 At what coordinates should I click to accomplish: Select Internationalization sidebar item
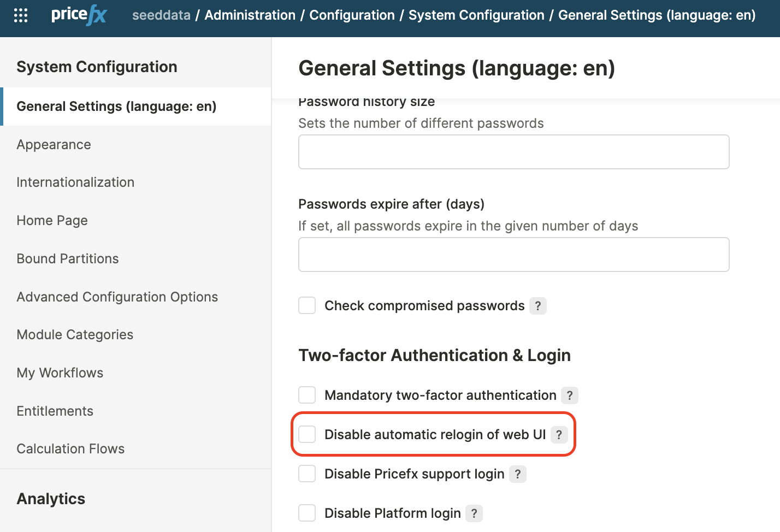click(x=75, y=182)
